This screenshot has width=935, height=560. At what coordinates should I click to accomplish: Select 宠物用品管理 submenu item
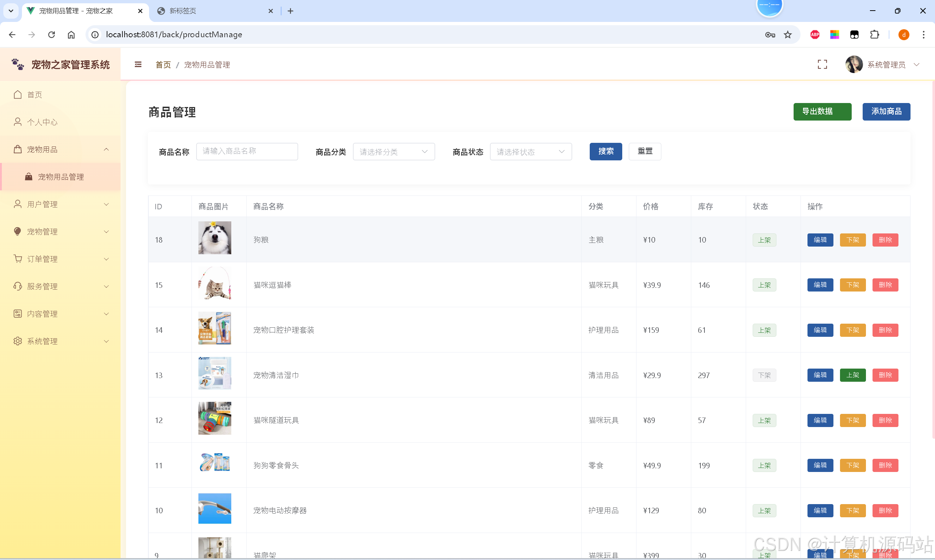60,176
